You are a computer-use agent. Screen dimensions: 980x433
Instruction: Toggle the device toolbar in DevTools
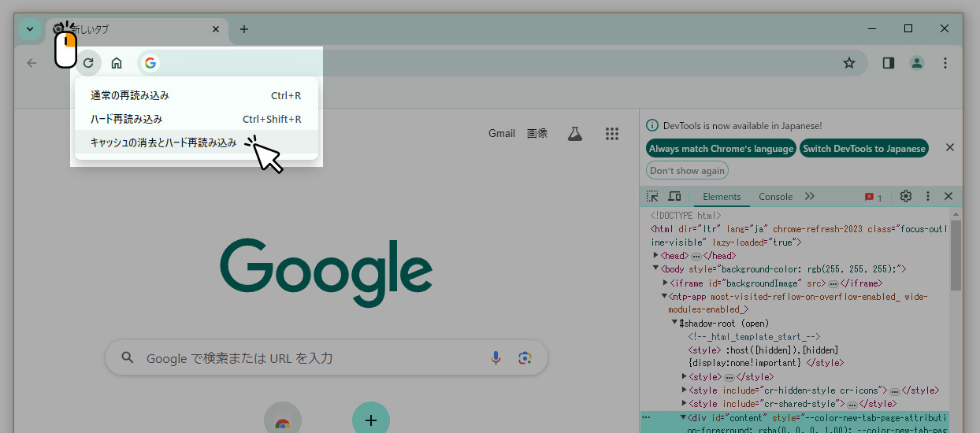(674, 196)
